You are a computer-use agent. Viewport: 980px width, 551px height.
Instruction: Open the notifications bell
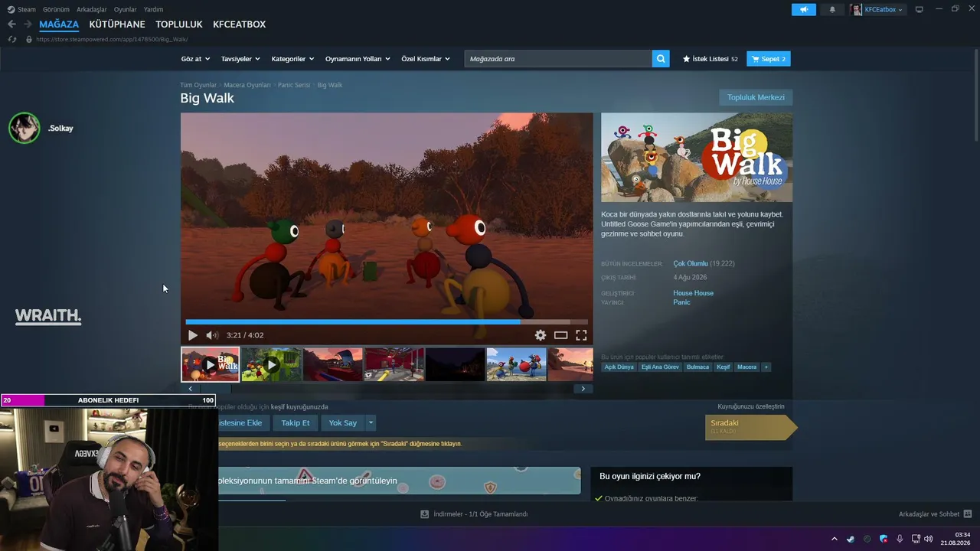click(x=832, y=9)
